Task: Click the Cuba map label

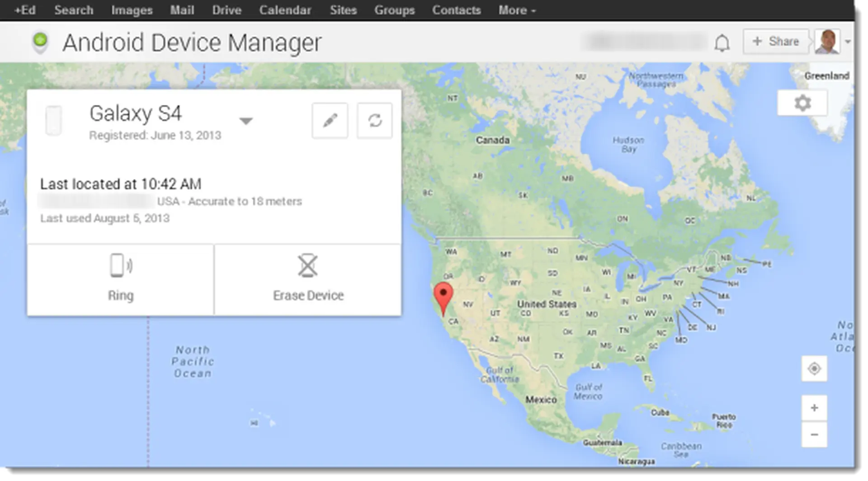Action: (660, 412)
